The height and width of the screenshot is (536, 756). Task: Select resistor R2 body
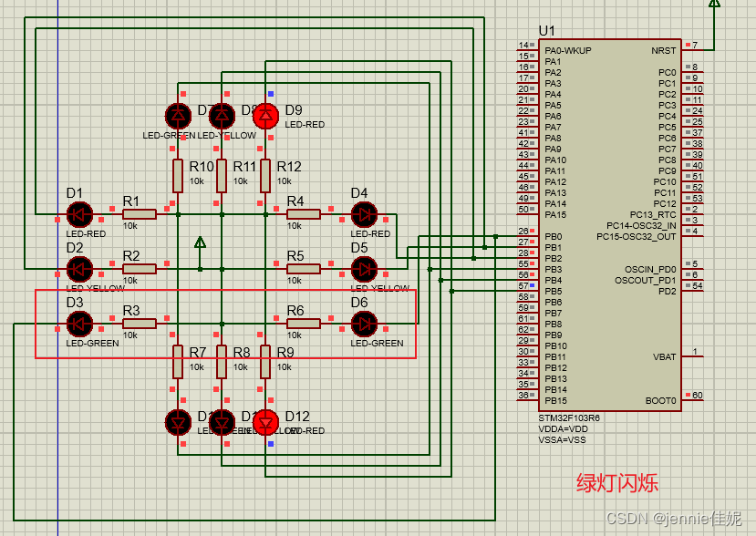[140, 269]
